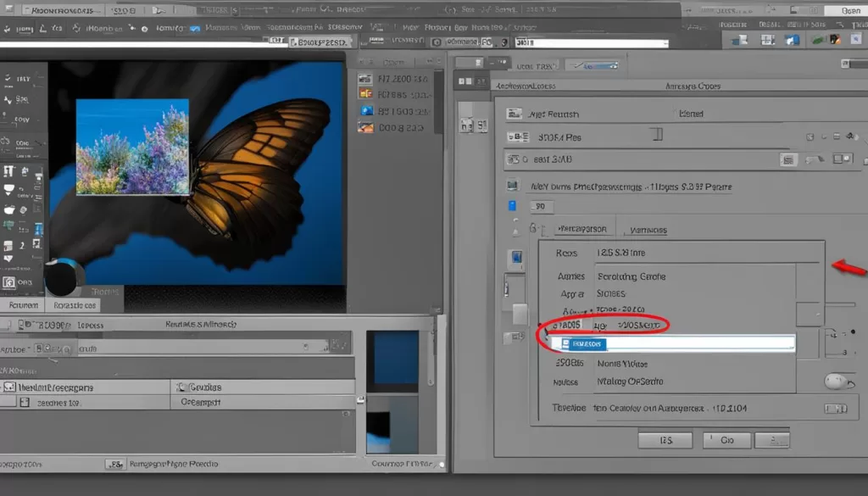Click the two white squares icon above the dialog sidebar
Screen dimensions: 868x496
coord(465,81)
